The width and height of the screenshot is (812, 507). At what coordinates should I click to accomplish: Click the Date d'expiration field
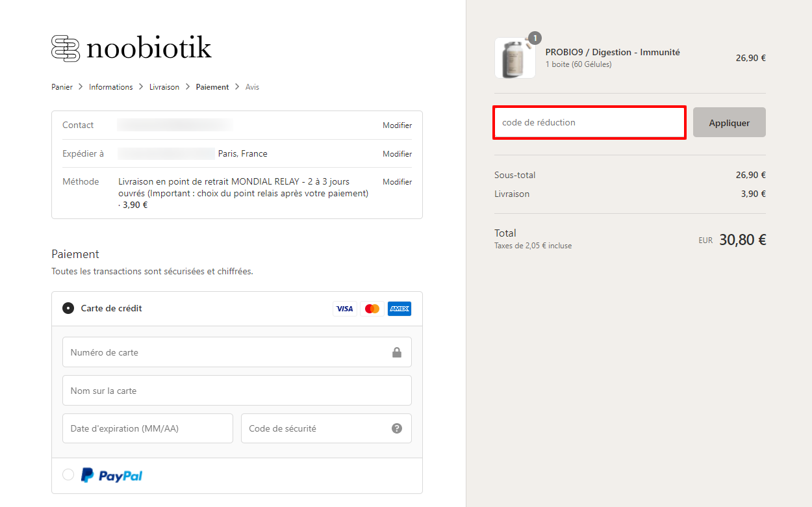point(147,428)
